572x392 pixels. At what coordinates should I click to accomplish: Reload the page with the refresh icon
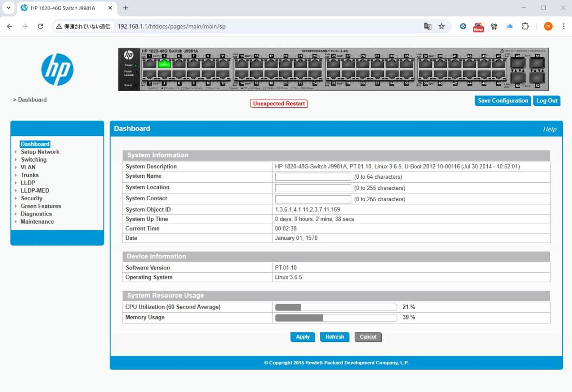(41, 26)
